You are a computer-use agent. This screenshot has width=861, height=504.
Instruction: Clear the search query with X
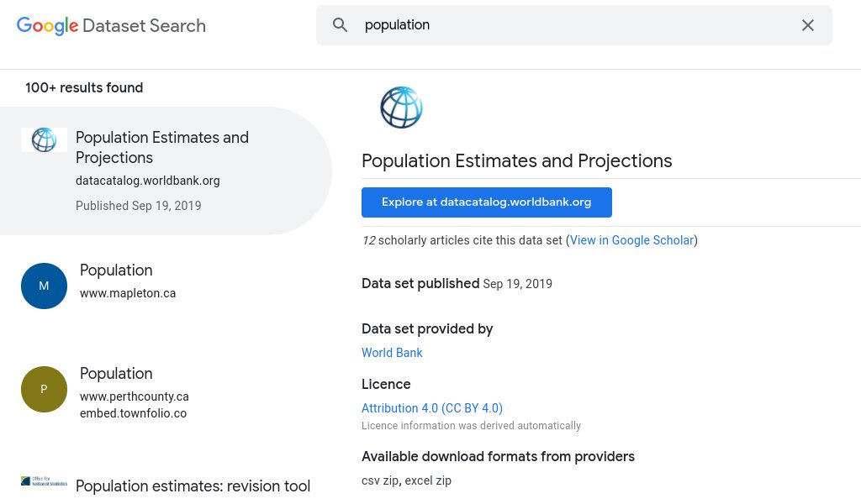pyautogui.click(x=808, y=25)
